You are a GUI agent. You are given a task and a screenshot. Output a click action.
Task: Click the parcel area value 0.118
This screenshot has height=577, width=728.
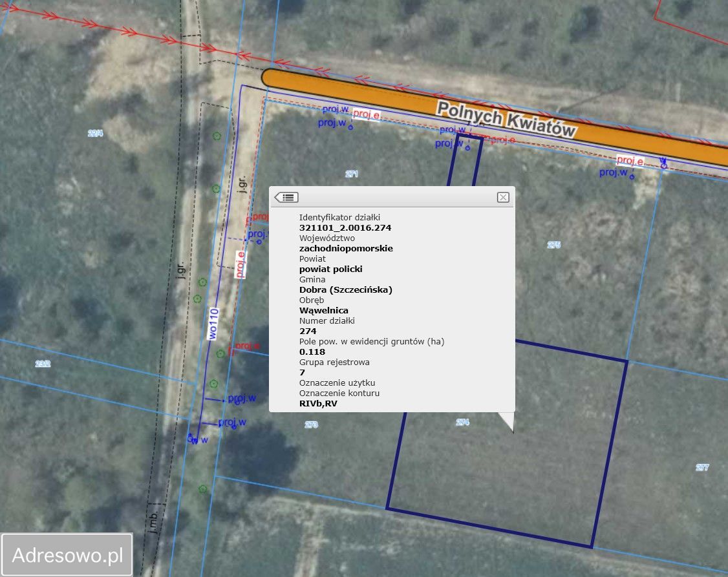click(312, 351)
